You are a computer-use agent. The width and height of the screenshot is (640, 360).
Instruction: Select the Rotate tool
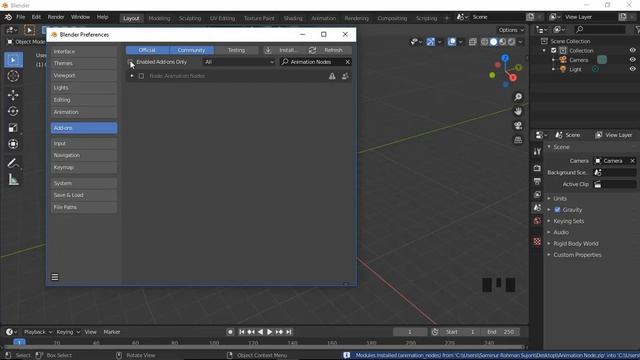point(13,111)
